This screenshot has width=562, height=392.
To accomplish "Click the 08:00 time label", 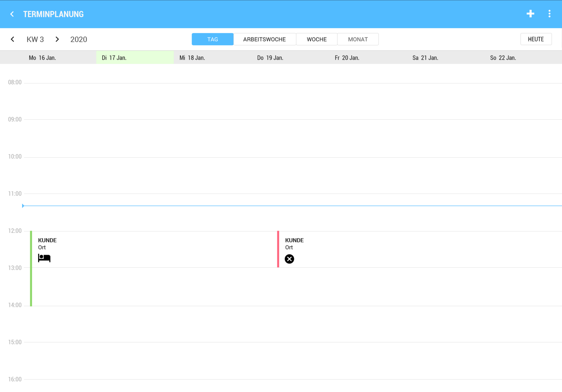I will point(15,82).
